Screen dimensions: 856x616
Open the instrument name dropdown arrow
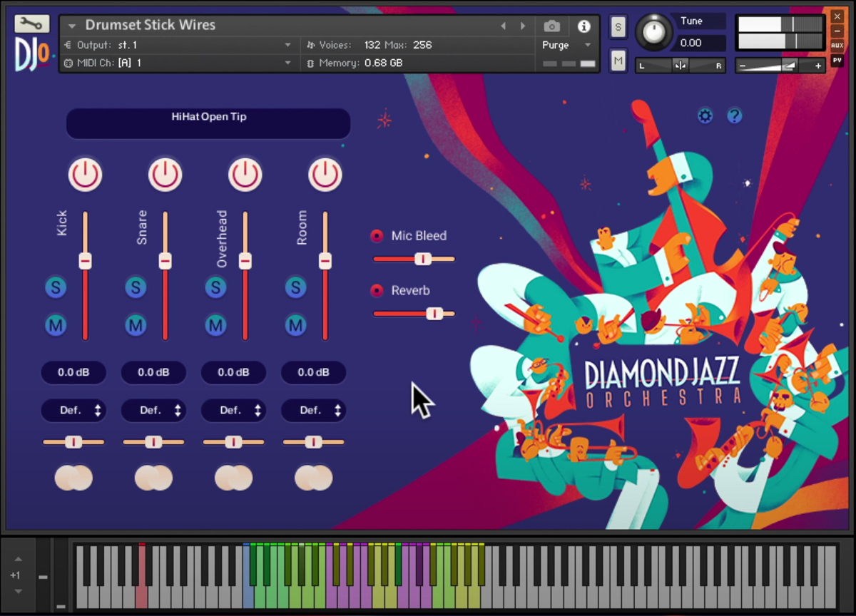point(72,26)
